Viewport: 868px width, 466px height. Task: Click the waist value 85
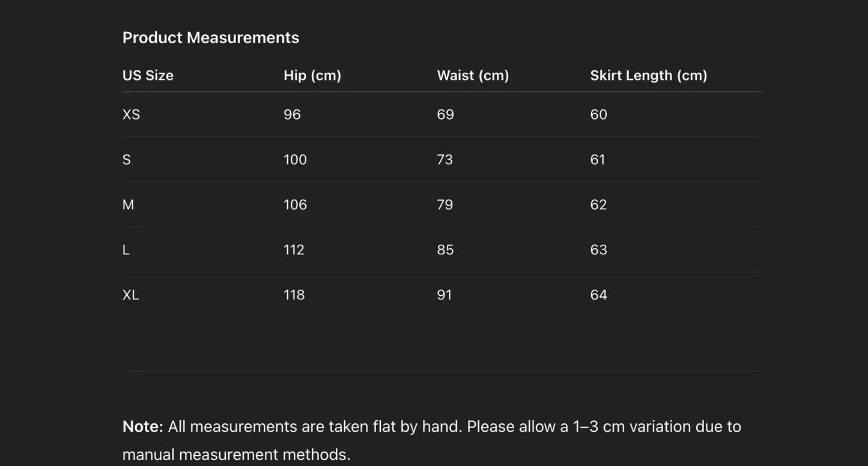445,250
